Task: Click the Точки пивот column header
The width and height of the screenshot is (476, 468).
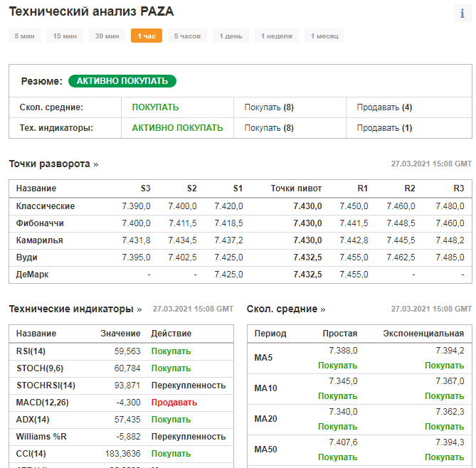Action: click(296, 188)
